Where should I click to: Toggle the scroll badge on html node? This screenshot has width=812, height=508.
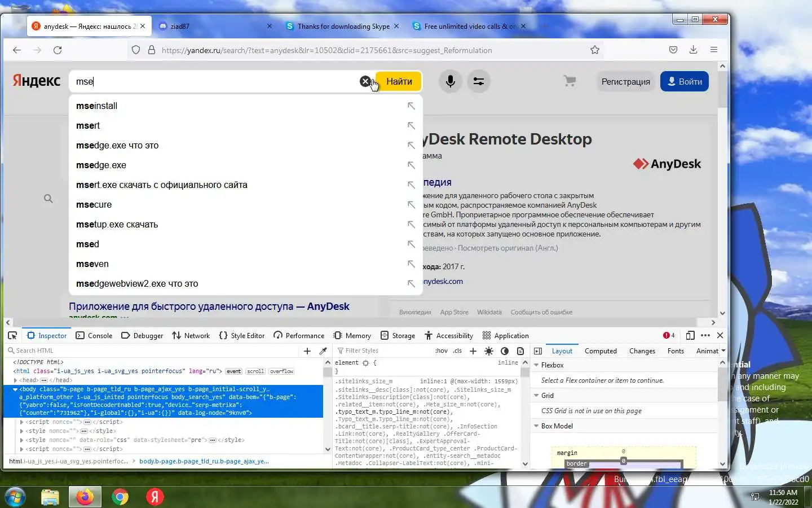click(255, 371)
